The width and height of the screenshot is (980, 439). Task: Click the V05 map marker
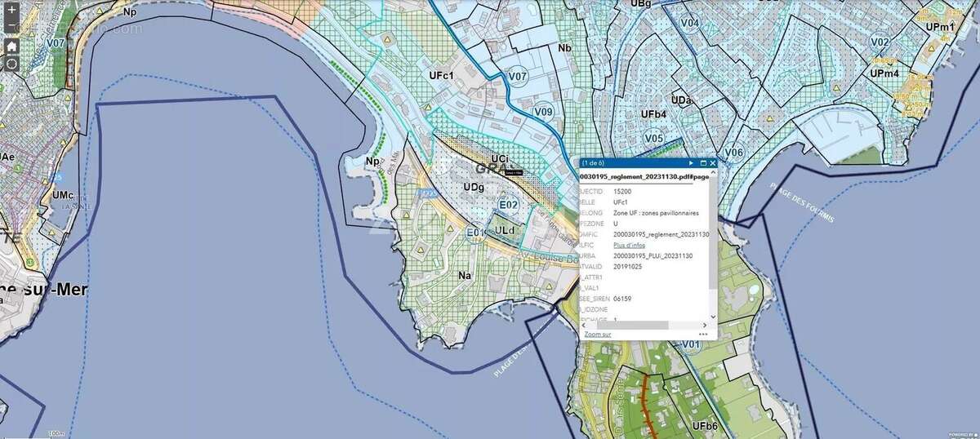point(653,139)
